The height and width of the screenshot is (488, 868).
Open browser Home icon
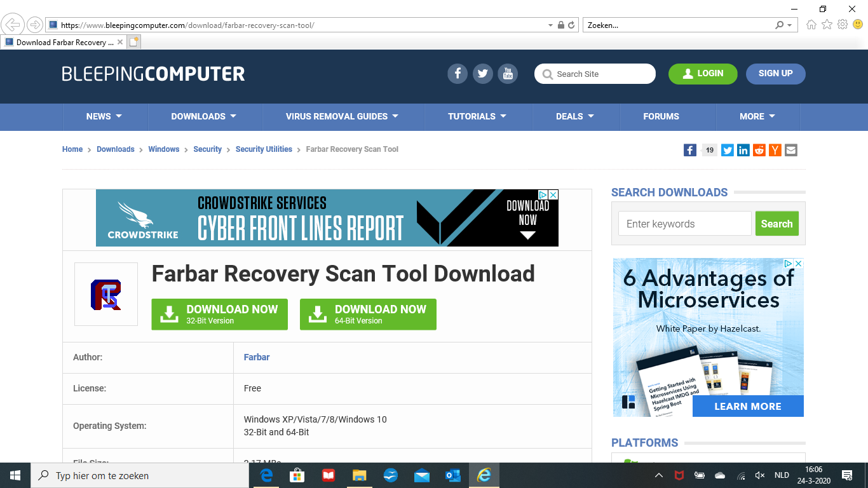click(811, 25)
